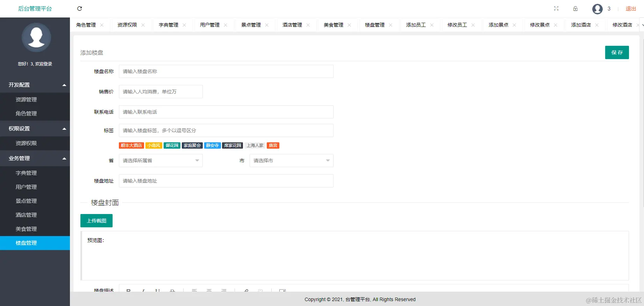Open 美食管理 in the sidebar
This screenshot has height=306, width=644.
(x=35, y=229)
